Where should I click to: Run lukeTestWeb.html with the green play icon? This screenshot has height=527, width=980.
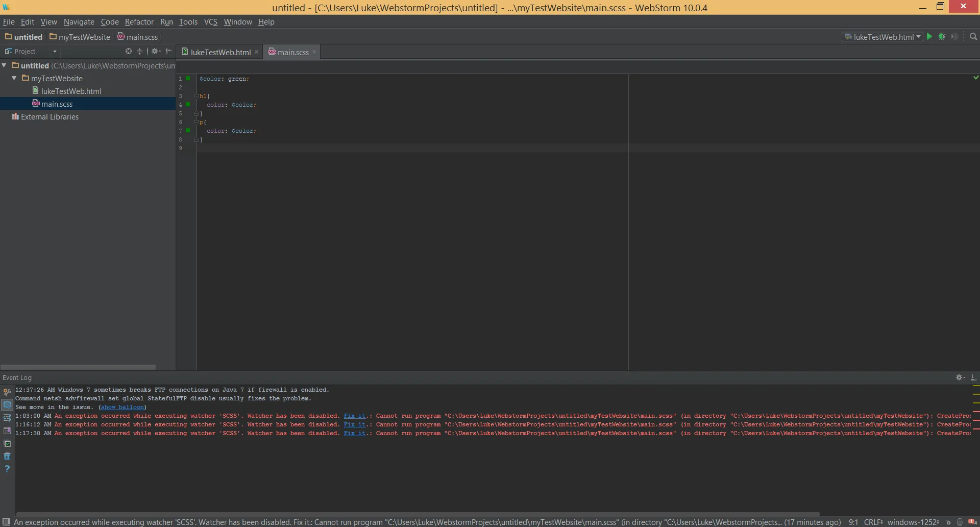coord(929,37)
